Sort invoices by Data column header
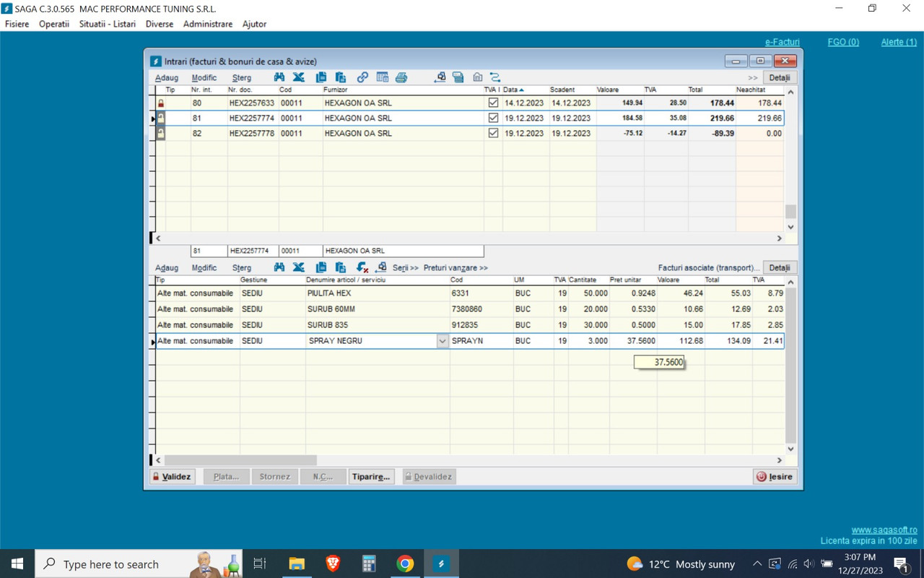The image size is (924, 578). (x=513, y=90)
